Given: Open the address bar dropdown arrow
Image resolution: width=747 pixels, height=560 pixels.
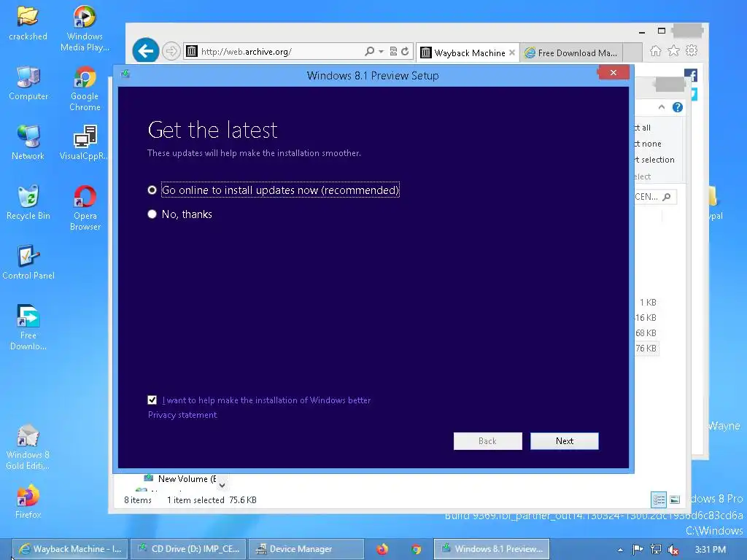Looking at the screenshot, I should pyautogui.click(x=381, y=52).
